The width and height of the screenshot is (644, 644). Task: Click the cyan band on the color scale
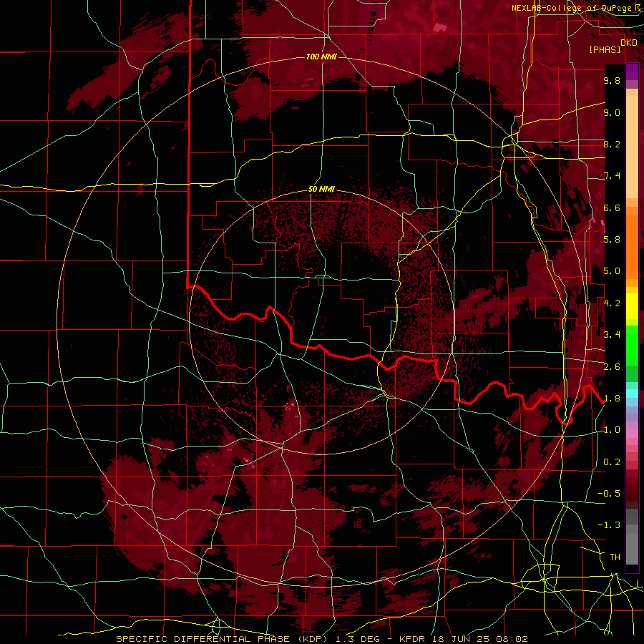pyautogui.click(x=632, y=394)
